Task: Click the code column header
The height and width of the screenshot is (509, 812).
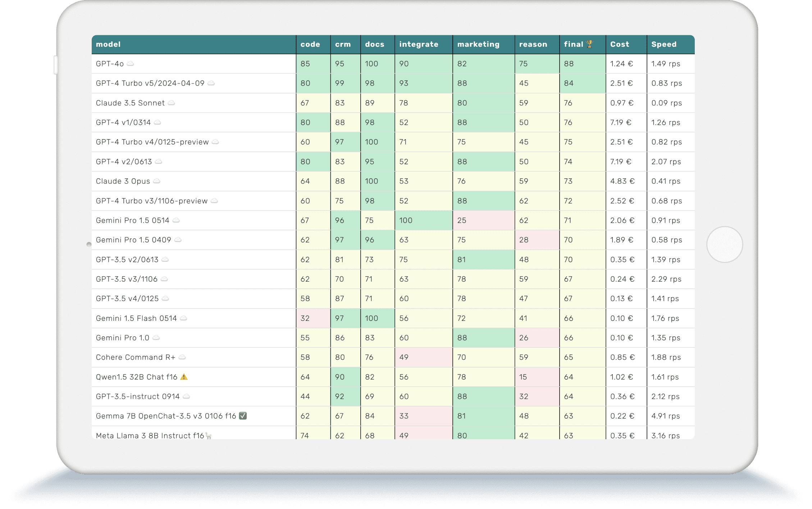Action: tap(310, 44)
